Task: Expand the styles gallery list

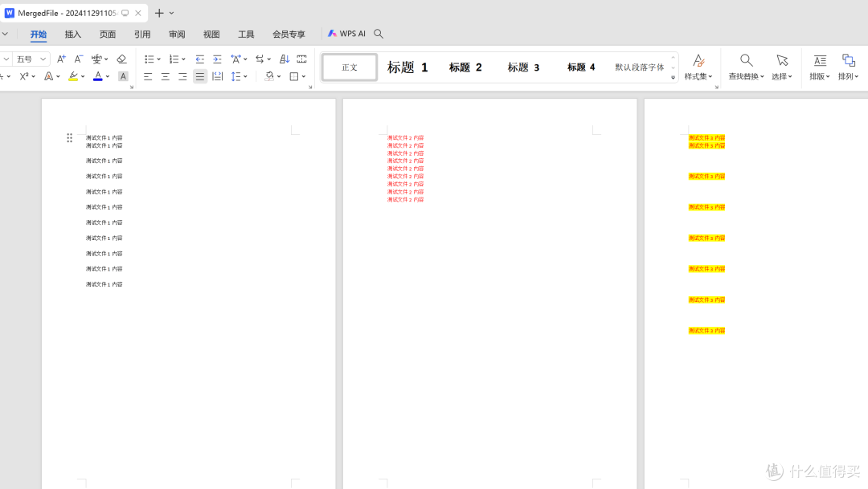Action: point(674,77)
